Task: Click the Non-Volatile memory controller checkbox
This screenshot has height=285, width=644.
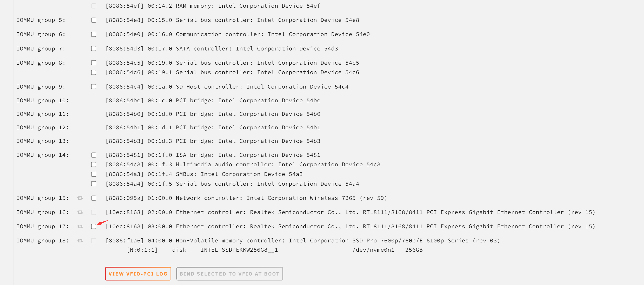Action: tap(94, 241)
